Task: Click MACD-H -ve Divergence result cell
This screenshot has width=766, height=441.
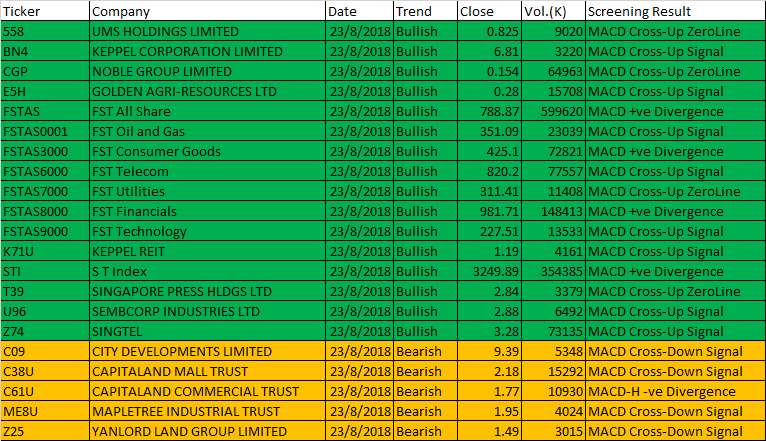Action: point(676,392)
